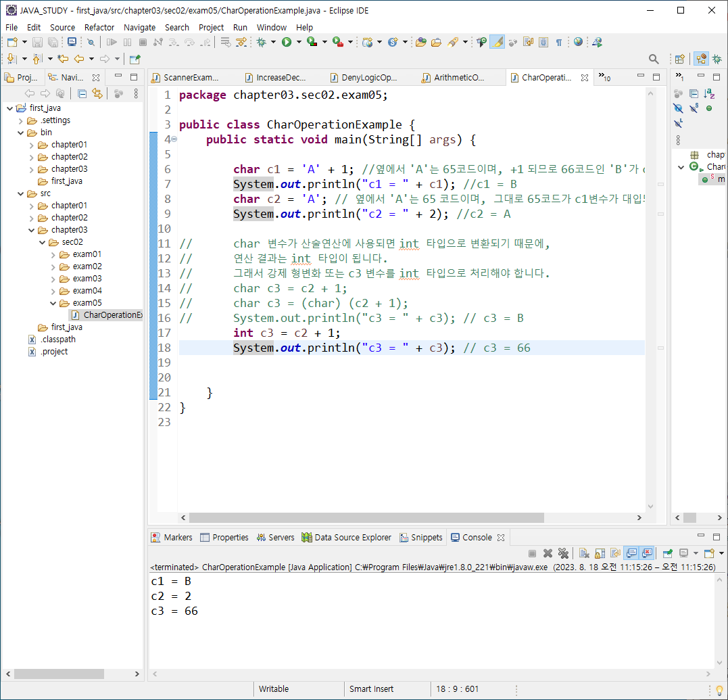Toggle Word Wrap icon in toolbar

point(529,42)
